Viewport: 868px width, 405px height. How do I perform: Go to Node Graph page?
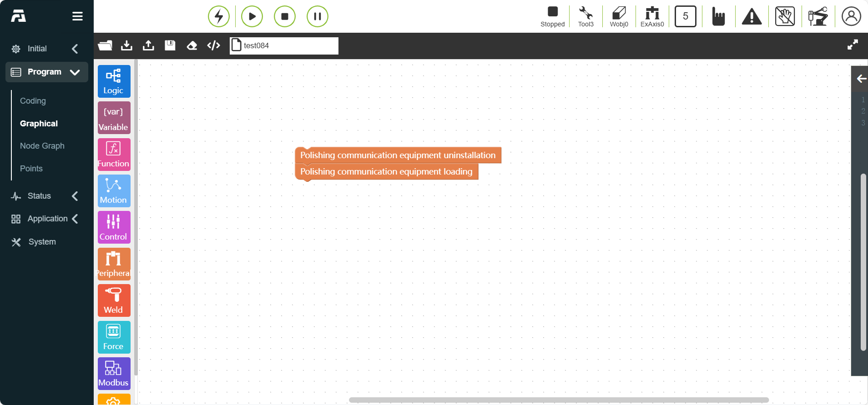(42, 146)
